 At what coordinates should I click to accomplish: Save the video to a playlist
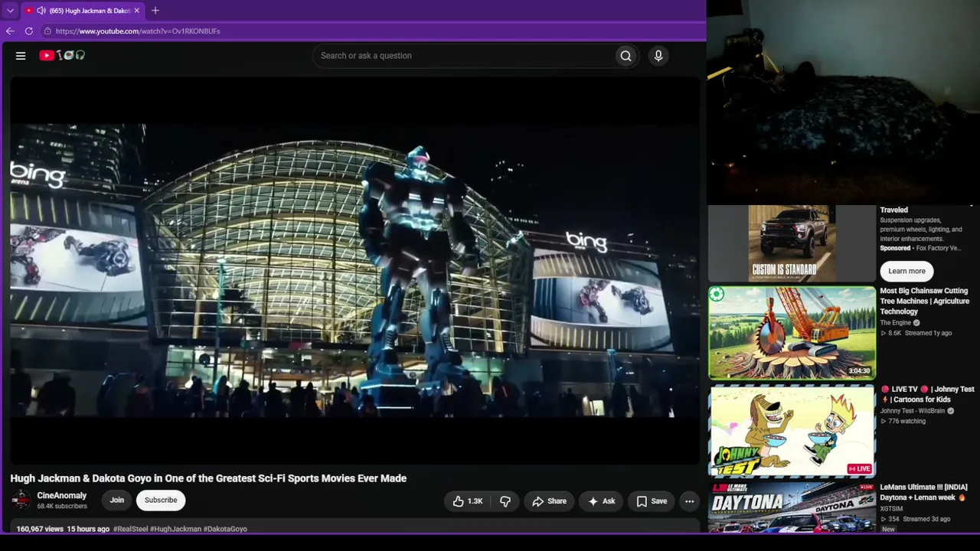(652, 501)
